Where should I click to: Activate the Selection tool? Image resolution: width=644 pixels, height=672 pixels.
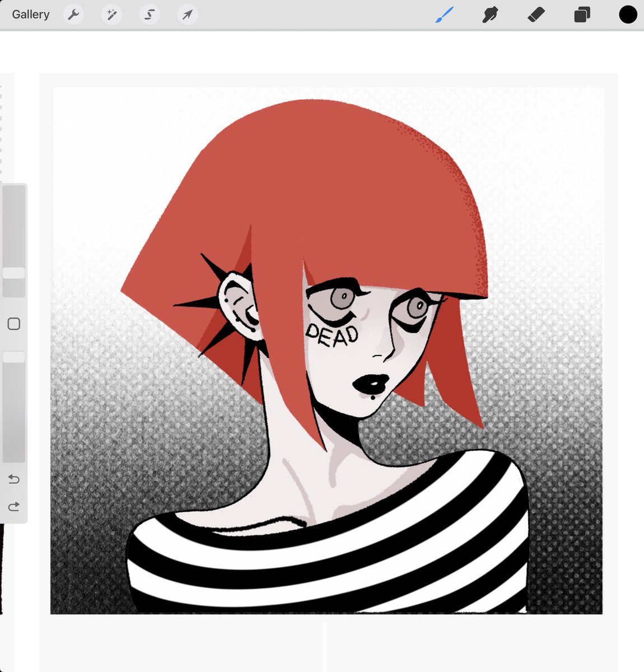pos(150,15)
